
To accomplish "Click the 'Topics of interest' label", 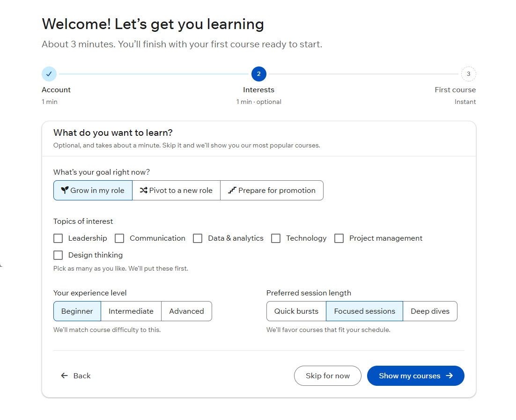I will [x=83, y=221].
